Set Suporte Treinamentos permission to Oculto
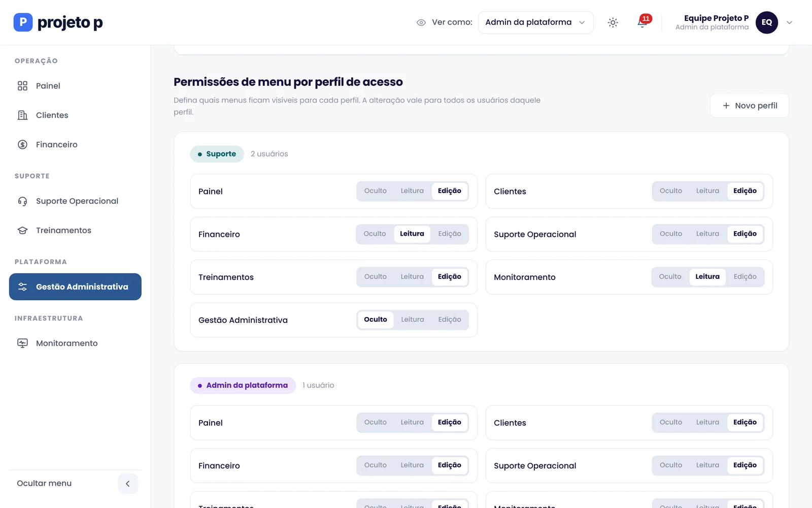The height and width of the screenshot is (508, 812). pyautogui.click(x=376, y=277)
